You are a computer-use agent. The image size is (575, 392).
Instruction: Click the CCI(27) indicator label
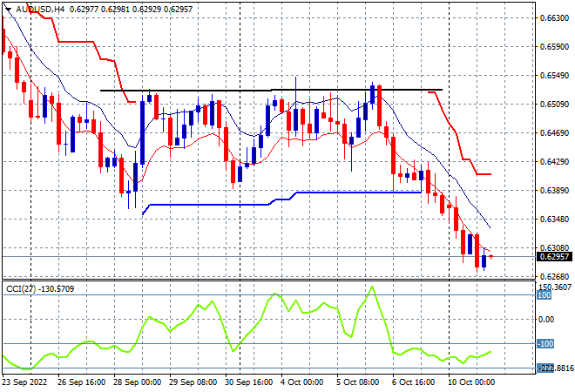(x=21, y=289)
